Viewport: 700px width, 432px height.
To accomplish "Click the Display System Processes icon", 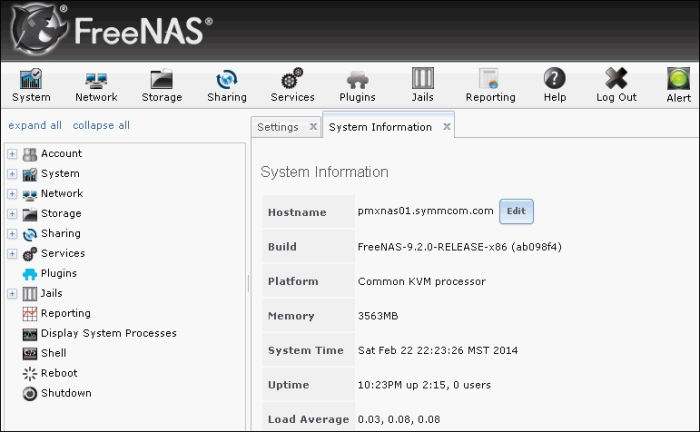I will 30,334.
